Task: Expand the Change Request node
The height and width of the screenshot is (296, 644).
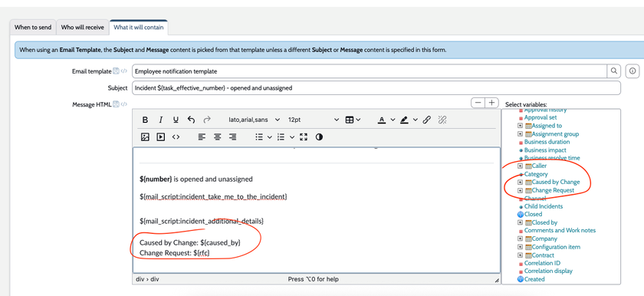Action: [520, 190]
